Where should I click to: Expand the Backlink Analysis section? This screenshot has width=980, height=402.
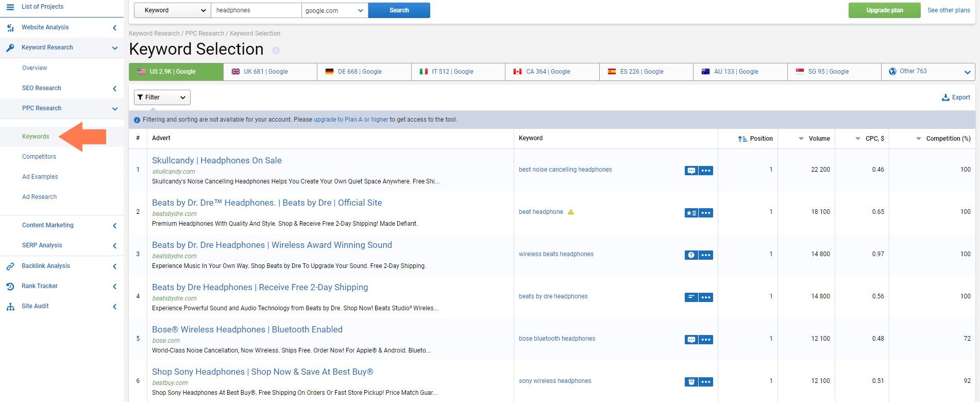click(x=114, y=266)
